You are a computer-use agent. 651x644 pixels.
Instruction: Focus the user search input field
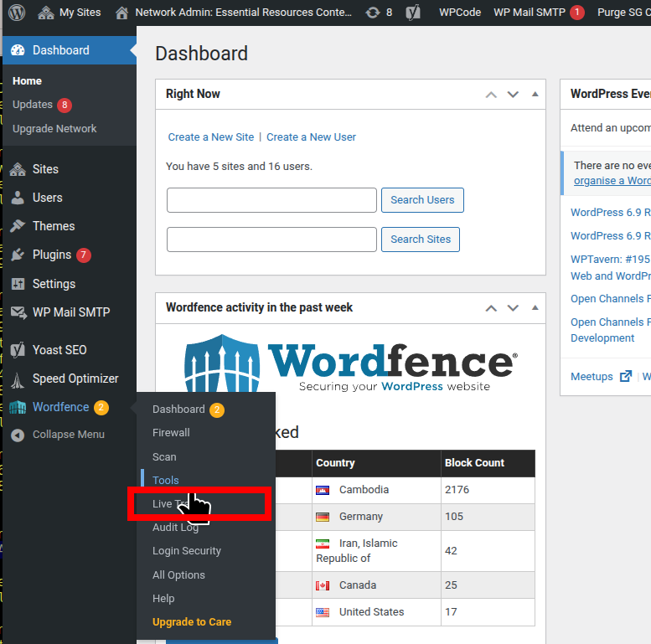(x=271, y=200)
